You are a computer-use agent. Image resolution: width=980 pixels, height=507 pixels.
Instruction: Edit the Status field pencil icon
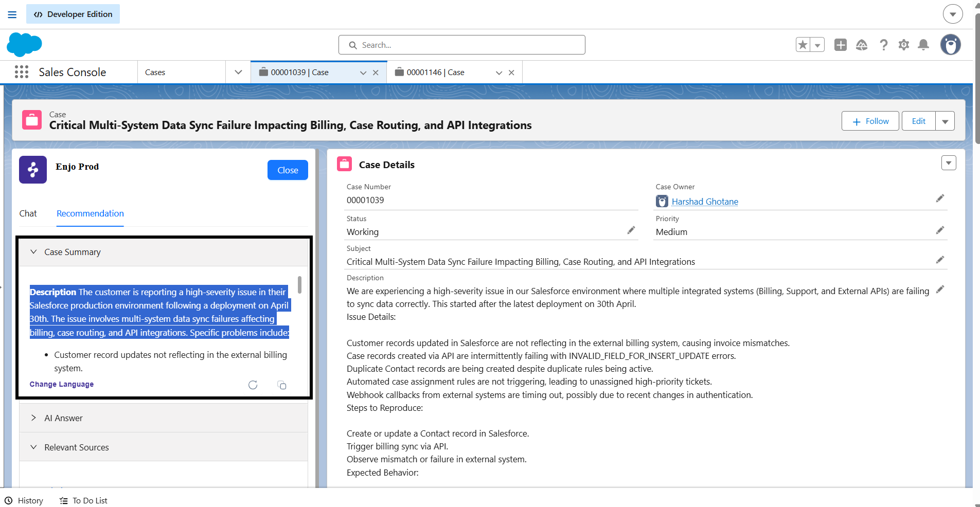[x=631, y=230]
